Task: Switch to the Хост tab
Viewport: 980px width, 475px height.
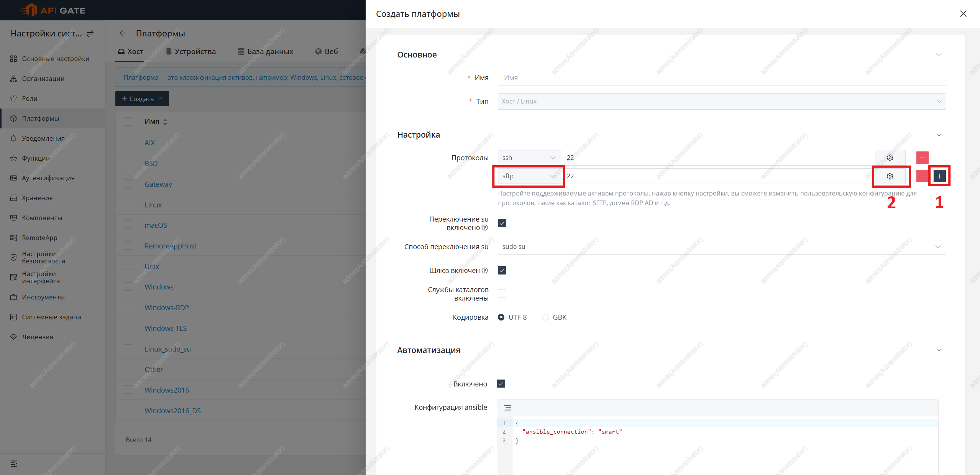Action: click(130, 51)
